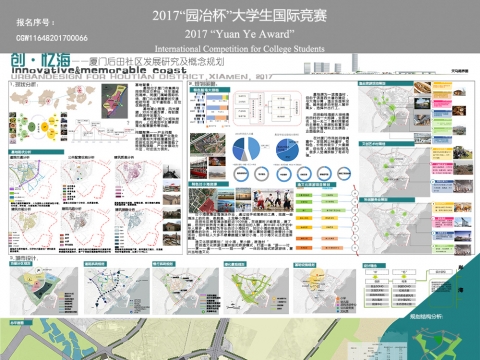Open the pink building analysis map
Image resolution: width=480 pixels, height=360 pixels.
click(x=138, y=178)
